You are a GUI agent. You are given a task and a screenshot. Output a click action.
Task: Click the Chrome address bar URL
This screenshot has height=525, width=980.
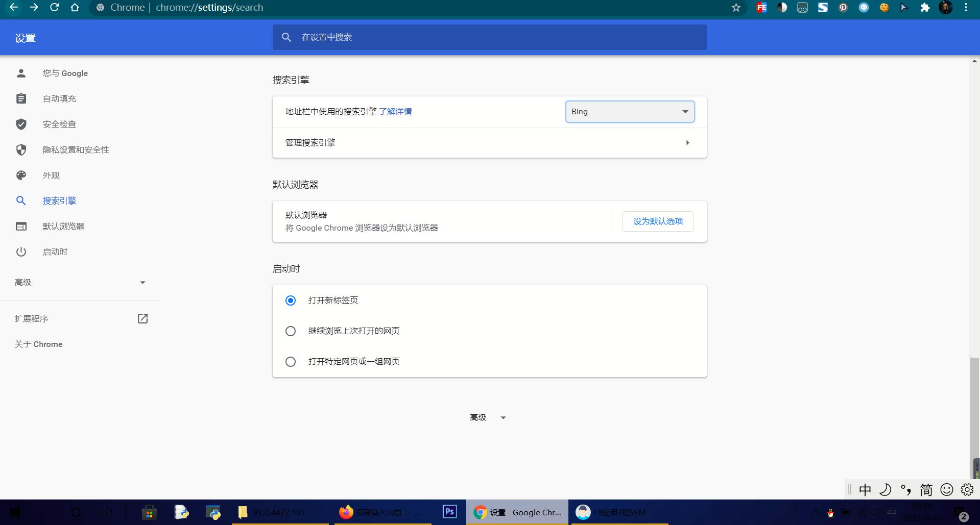[x=209, y=7]
